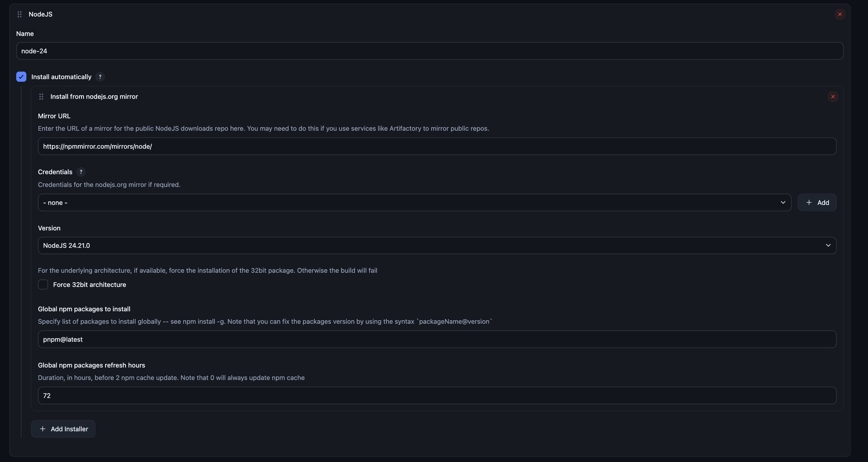Click the Add credentials button
This screenshot has width=868, height=462.
pos(817,202)
